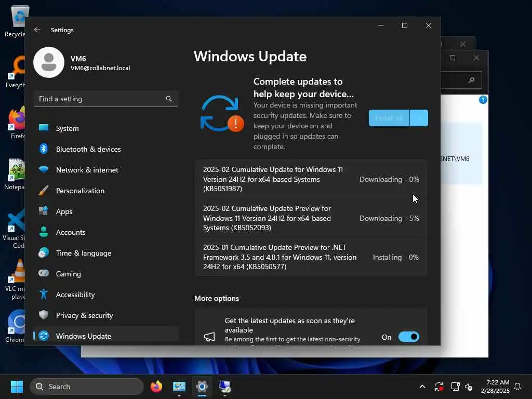Open the Settings gear on the taskbar
Screen dimensions: 532x399
click(x=202, y=387)
